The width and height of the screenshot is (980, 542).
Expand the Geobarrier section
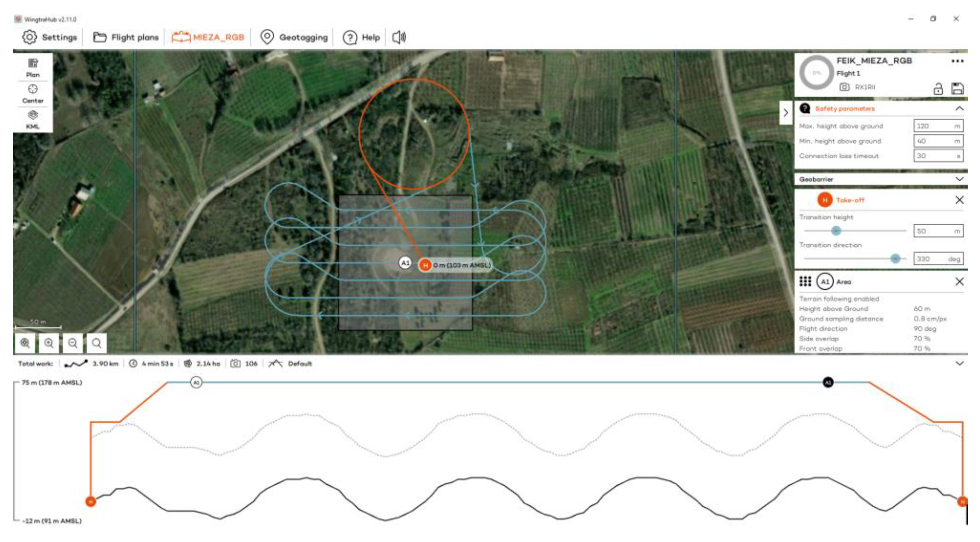pos(959,179)
